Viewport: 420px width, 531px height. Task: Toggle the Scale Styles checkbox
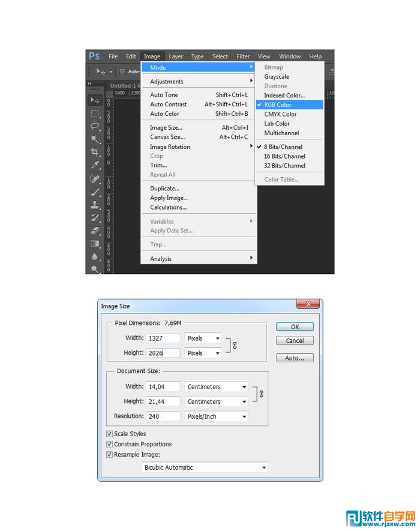pos(109,434)
